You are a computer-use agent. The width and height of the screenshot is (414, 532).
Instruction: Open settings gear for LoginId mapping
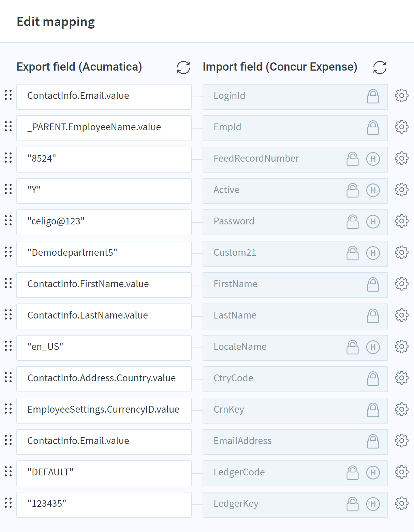[x=402, y=95]
